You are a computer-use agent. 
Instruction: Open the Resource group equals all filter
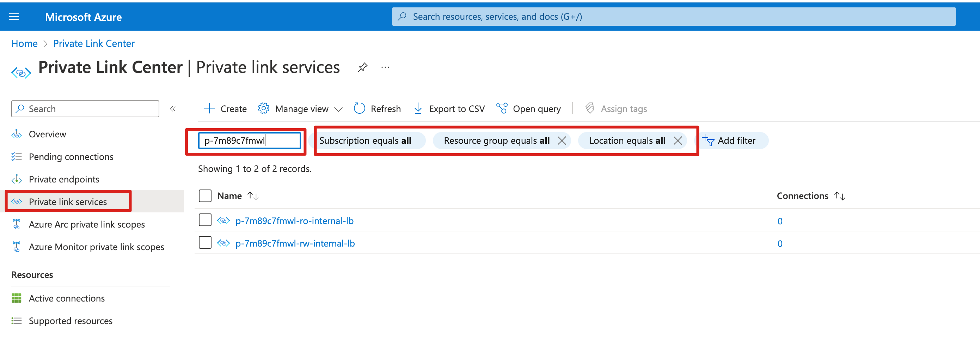pos(496,140)
